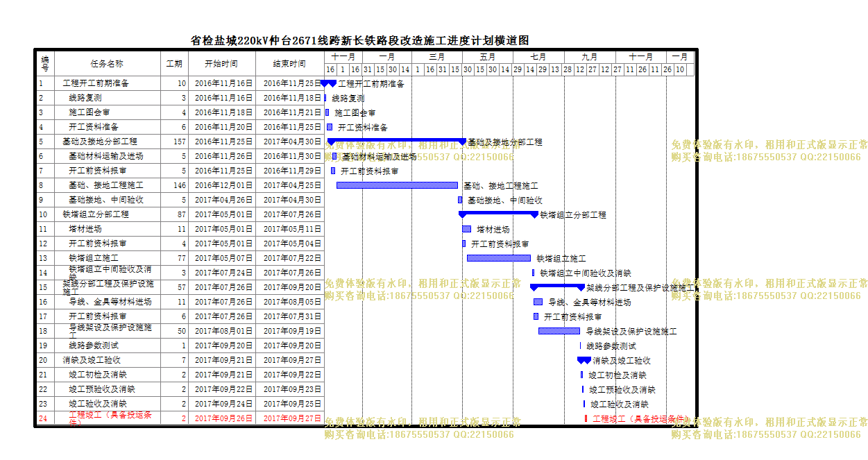Screen dimensions: 868x460
Task: Select 竣工预验收及消缺 in the task name column
Action: (x=102, y=389)
